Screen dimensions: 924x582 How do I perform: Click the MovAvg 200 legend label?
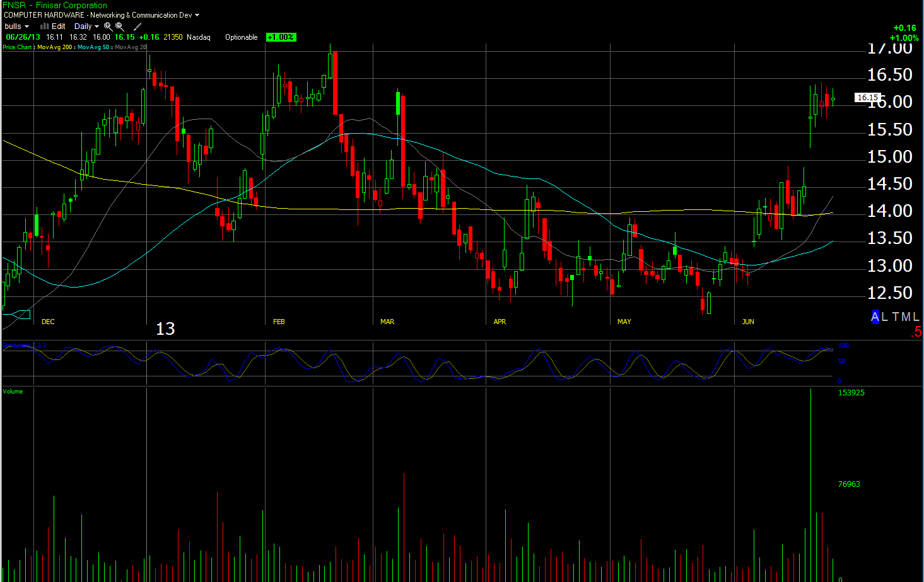(x=55, y=47)
